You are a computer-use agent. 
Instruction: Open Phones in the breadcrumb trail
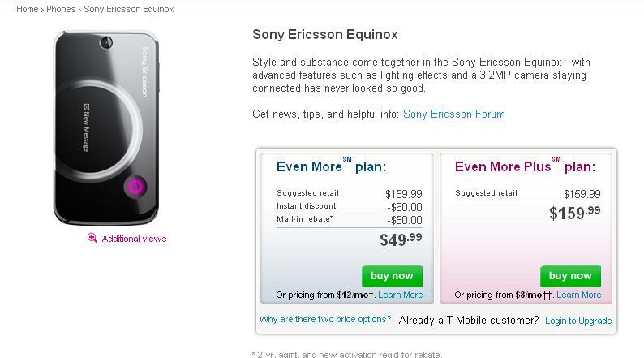61,9
